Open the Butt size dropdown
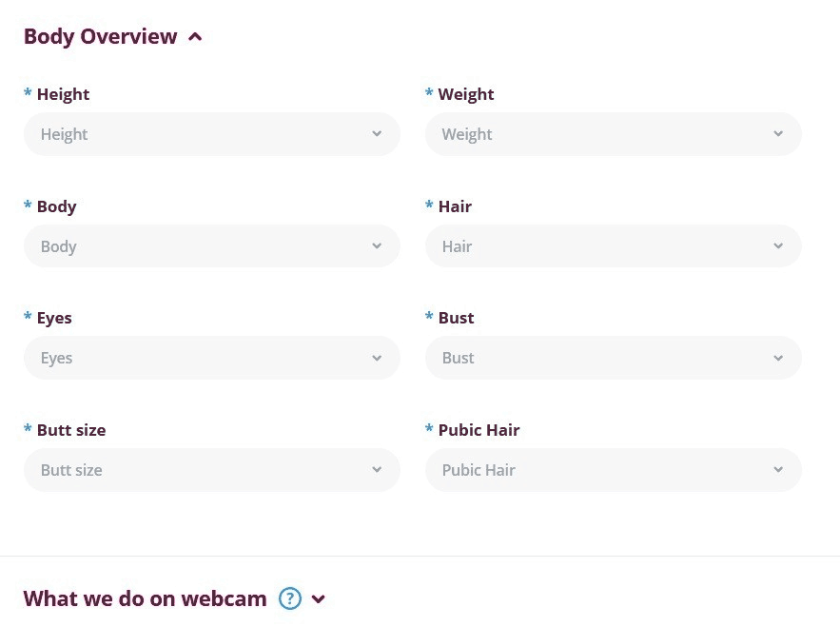840x627 pixels. click(211, 470)
